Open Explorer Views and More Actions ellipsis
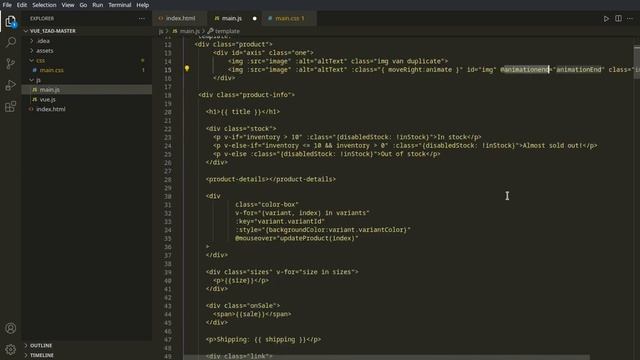 141,18
